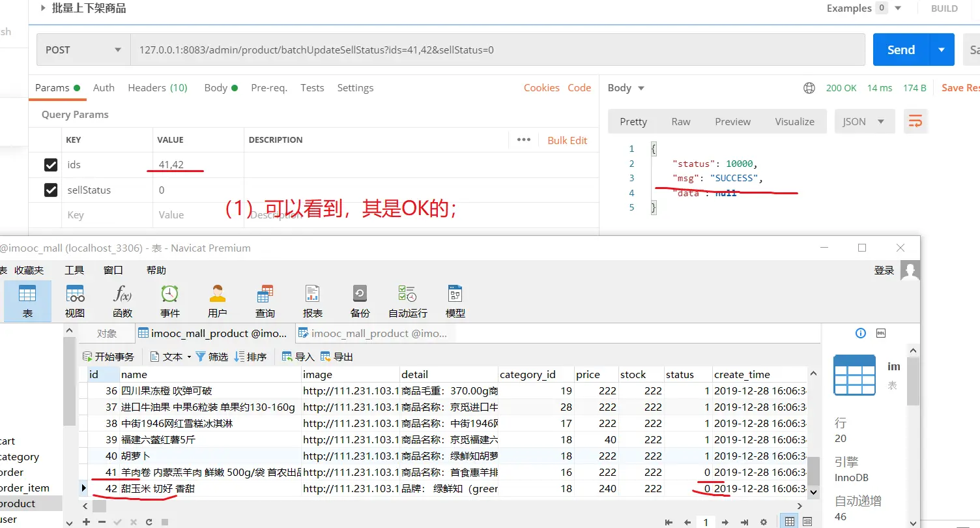Click the 筛选 filter icon
The height and width of the screenshot is (528, 980).
tap(212, 357)
